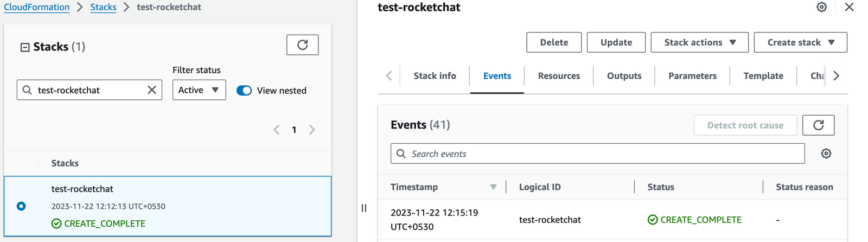
Task: Go to next page of stacks
Action: pyautogui.click(x=312, y=130)
